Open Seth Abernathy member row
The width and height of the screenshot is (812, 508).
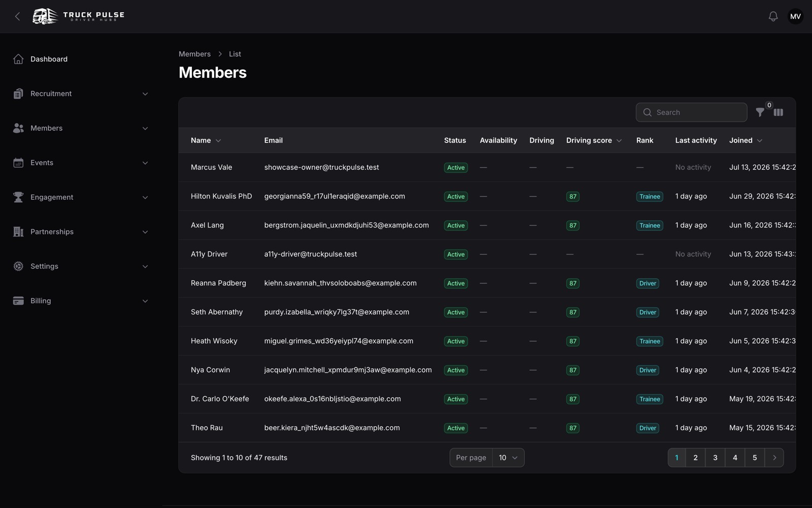(x=487, y=312)
